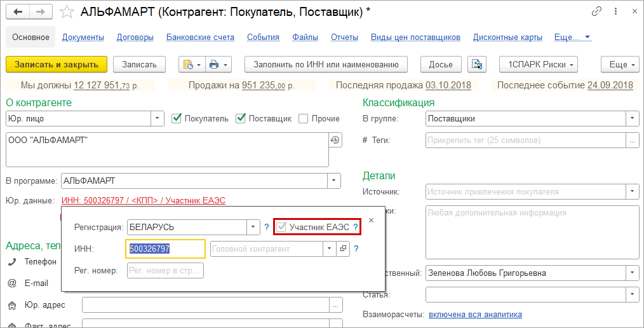Open the Досье button
Image resolution: width=644 pixels, height=328 pixels.
coord(441,65)
